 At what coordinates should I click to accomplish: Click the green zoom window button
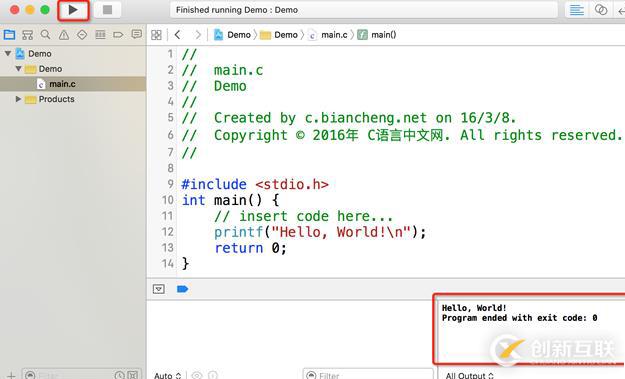coord(45,10)
